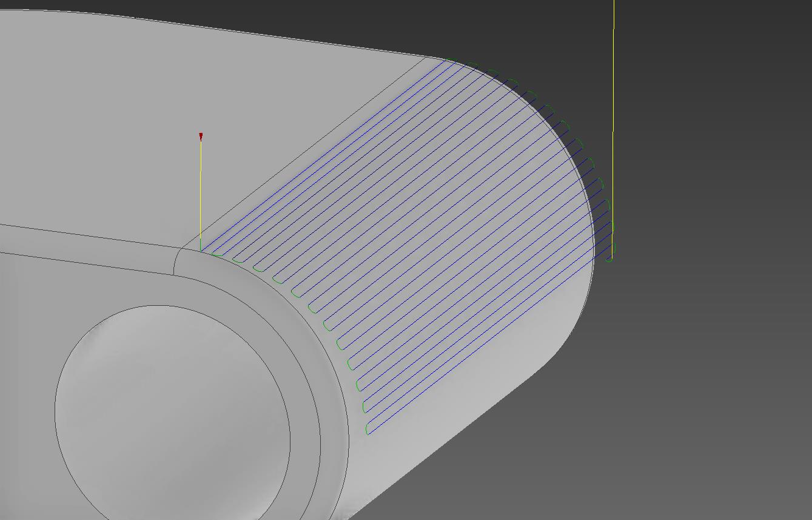812x520 pixels.
Task: Pick the outer chamfer band beyond the ring
Action: tap(334, 425)
